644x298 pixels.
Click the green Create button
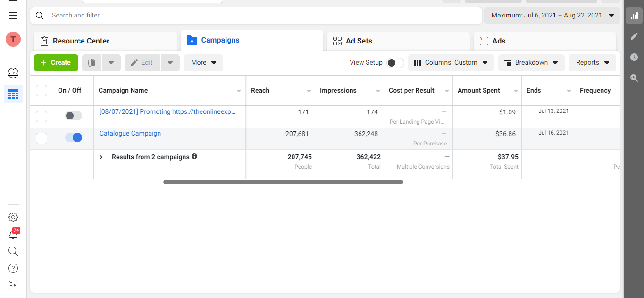[x=56, y=63]
